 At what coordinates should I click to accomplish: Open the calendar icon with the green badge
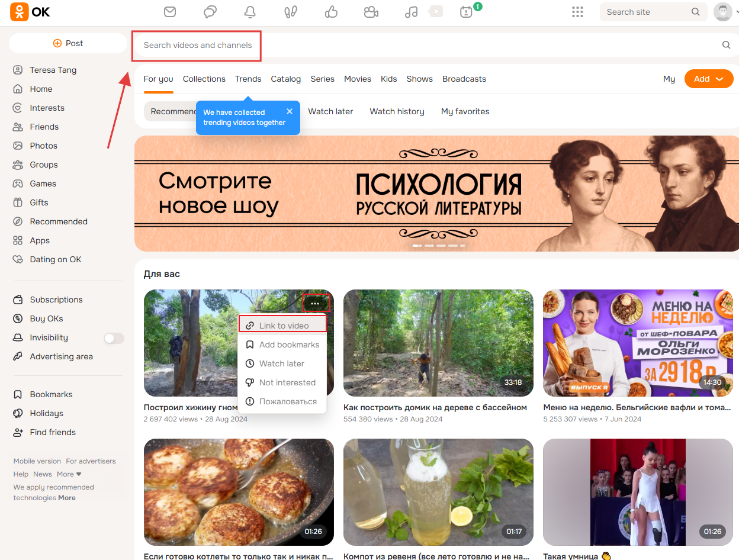(x=466, y=12)
